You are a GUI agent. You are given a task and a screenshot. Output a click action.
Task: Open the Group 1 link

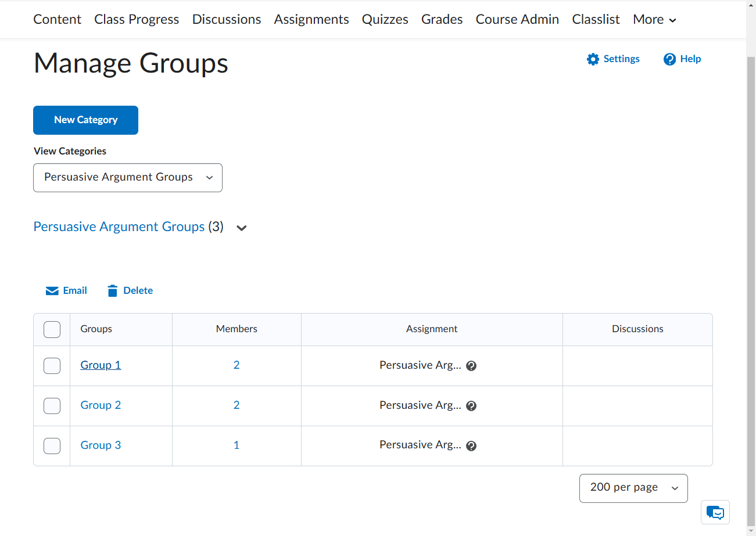click(101, 365)
